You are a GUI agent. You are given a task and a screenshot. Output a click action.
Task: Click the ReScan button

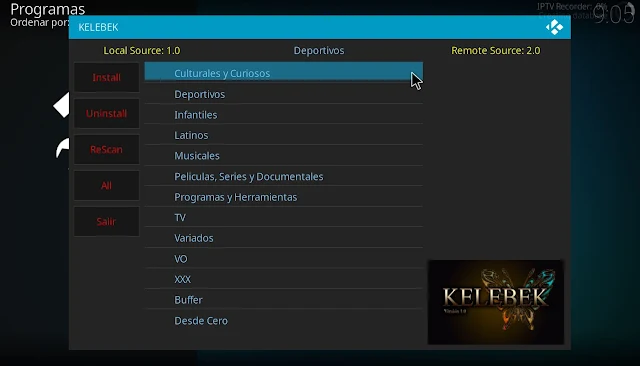[107, 149]
